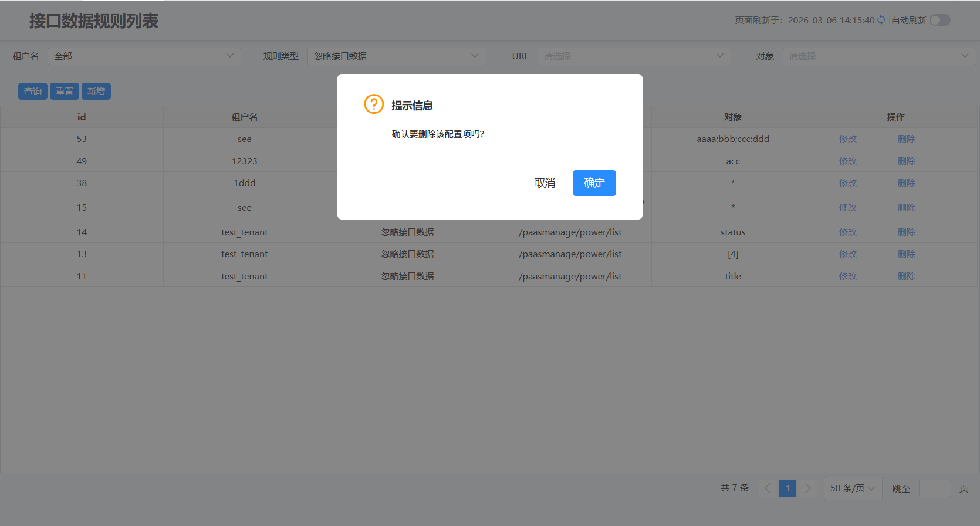Image resolution: width=980 pixels, height=526 pixels.
Task: Expand the 规则类型 rule type dropdown
Action: [396, 56]
